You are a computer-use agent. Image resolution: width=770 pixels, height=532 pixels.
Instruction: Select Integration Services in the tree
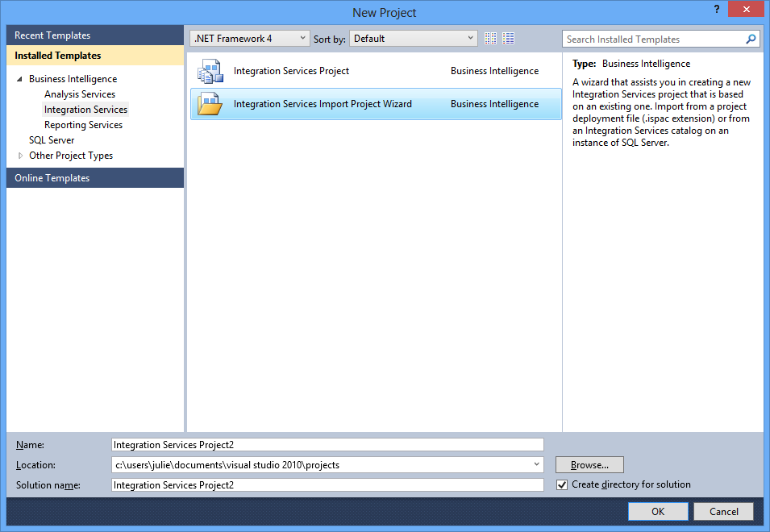pyautogui.click(x=85, y=110)
